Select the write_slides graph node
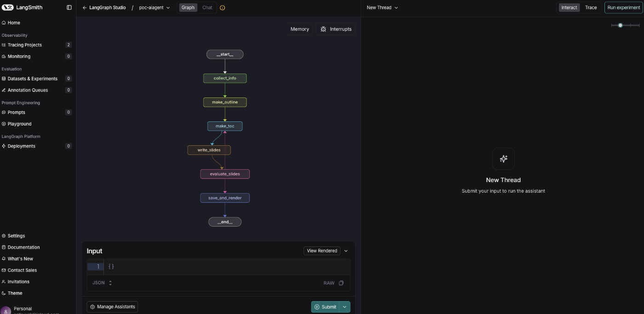644x314 pixels. 209,150
